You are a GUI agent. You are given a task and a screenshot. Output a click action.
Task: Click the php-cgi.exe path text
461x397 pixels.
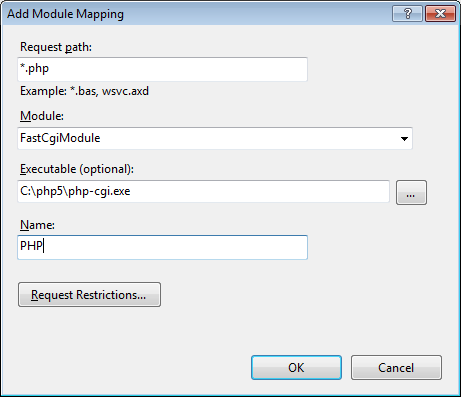tap(75, 191)
